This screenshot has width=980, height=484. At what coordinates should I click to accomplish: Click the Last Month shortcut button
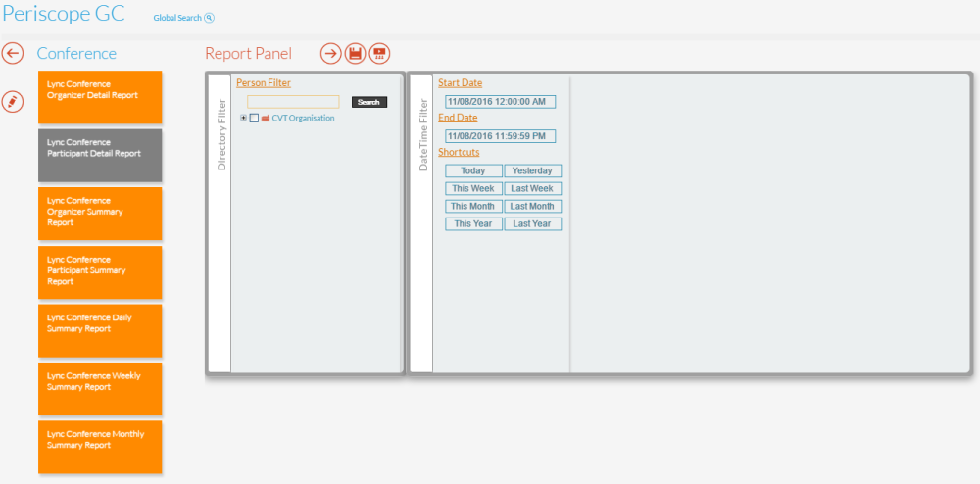(532, 206)
